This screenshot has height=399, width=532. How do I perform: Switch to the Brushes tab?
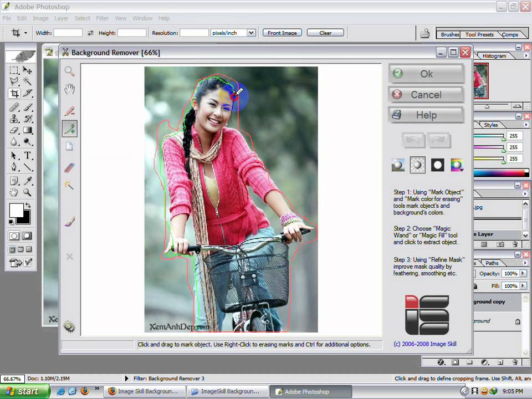(x=449, y=34)
